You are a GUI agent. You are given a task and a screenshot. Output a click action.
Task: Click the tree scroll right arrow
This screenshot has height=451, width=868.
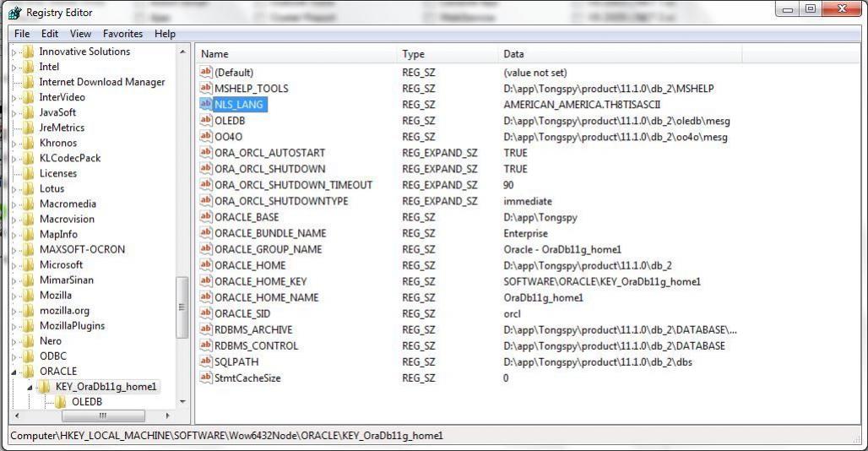tap(167, 415)
